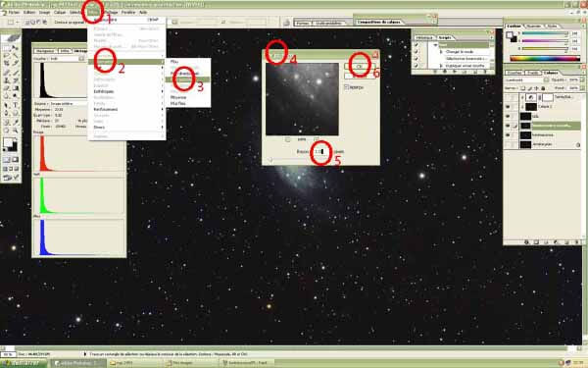Click cancel button below OK in dialog
588x368 pixels.
tap(360, 76)
